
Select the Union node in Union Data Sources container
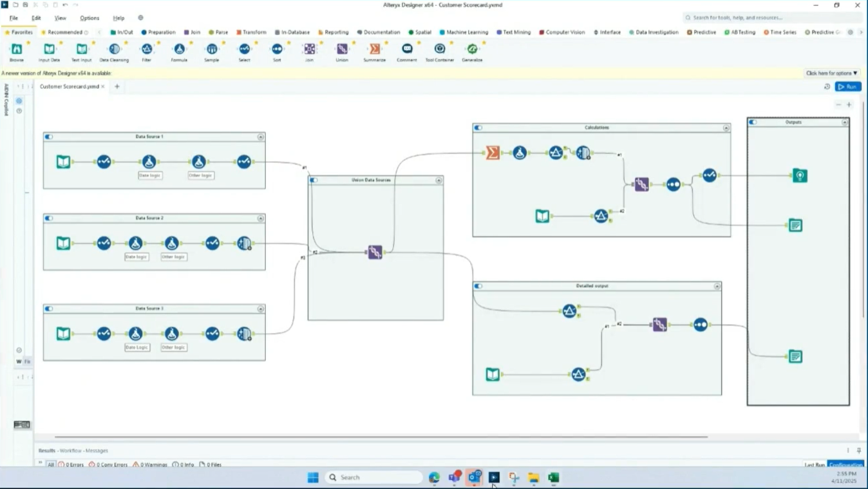pyautogui.click(x=375, y=252)
